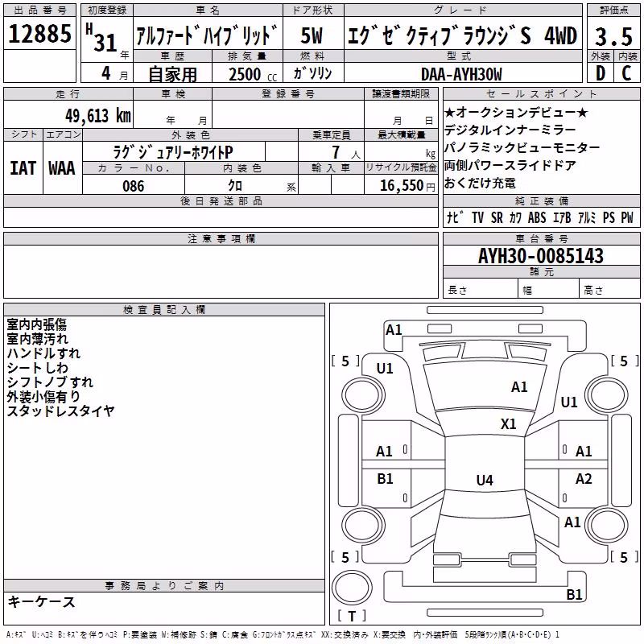Select chassis number AYH30-0085143
644x644 pixels.
(541, 256)
